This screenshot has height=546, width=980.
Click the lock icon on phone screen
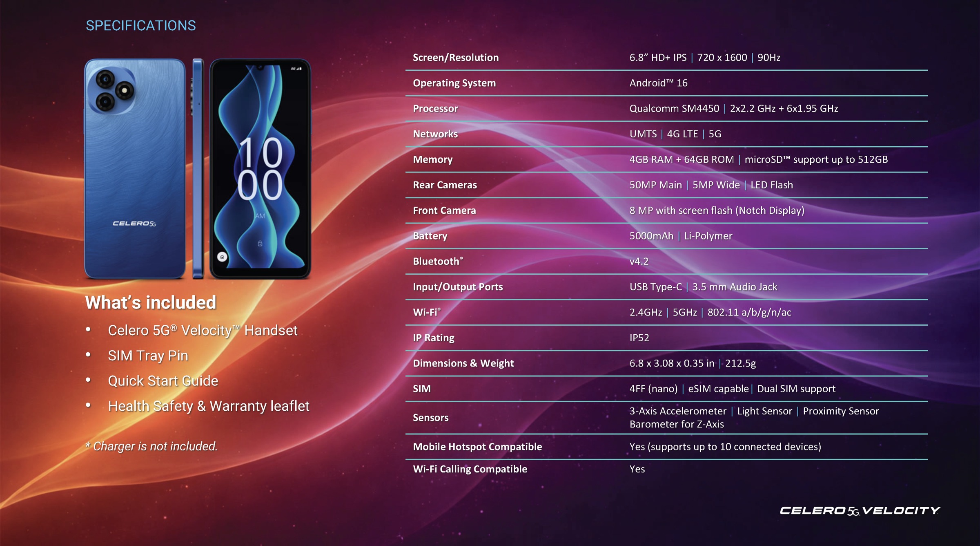(x=260, y=244)
